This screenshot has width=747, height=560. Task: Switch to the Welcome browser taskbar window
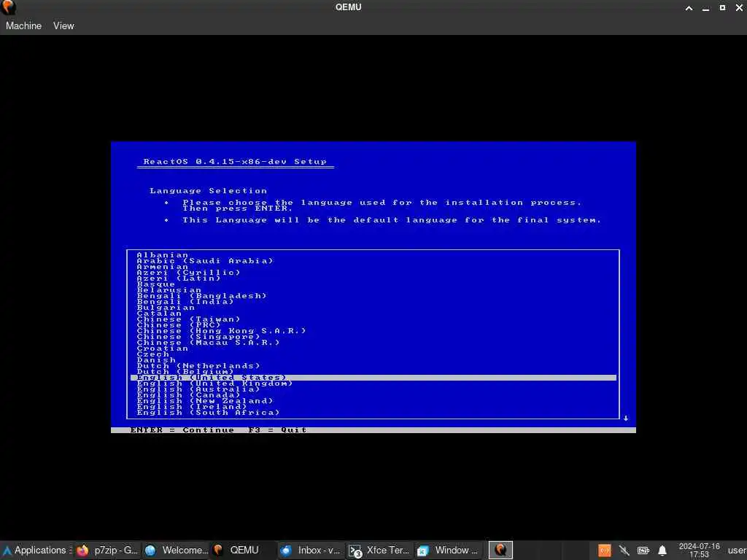pos(177,550)
